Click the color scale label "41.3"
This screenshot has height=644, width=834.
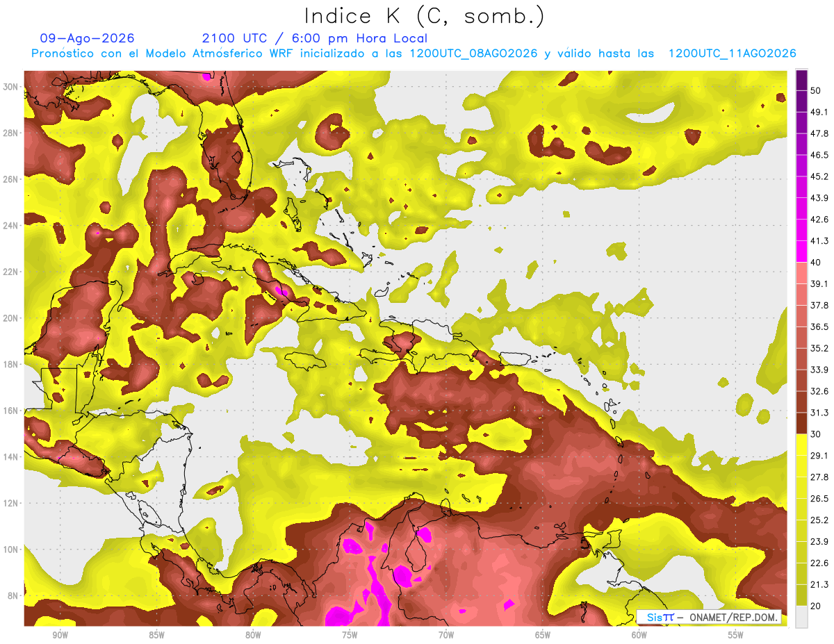pyautogui.click(x=819, y=241)
